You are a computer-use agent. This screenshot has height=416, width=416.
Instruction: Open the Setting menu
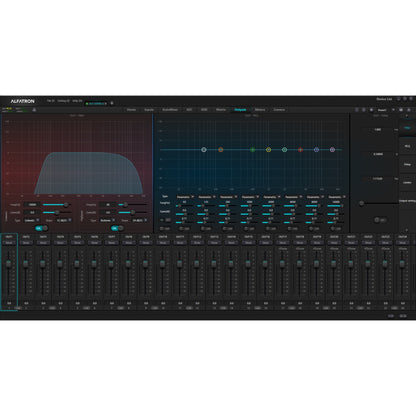(63, 101)
